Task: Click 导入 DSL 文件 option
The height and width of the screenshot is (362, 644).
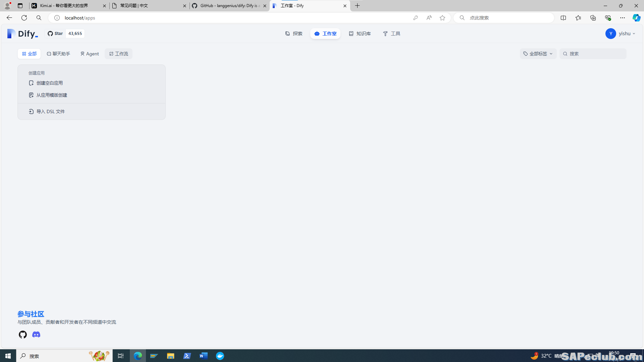Action: [50, 111]
